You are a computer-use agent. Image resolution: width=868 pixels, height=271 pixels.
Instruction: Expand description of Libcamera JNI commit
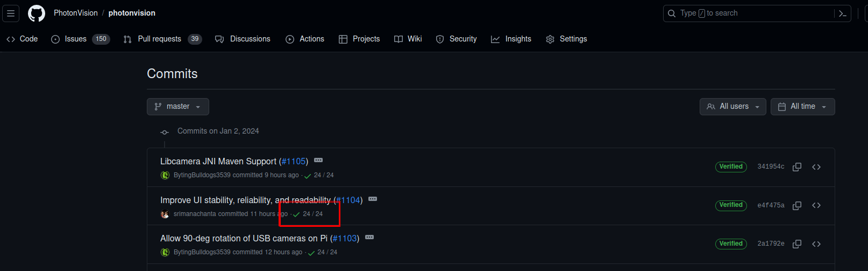click(x=318, y=161)
